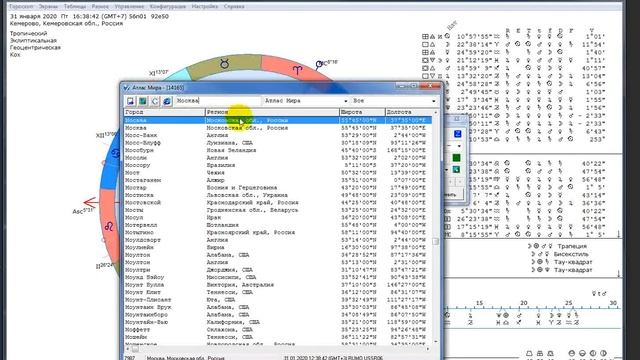This screenshot has width=640, height=360.
Task: Open the 'Все' filter dropdown
Action: tap(433, 101)
